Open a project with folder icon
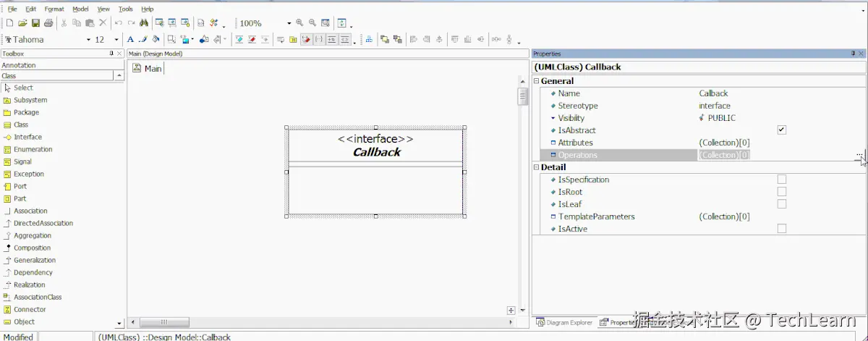Image resolution: width=868 pixels, height=341 pixels. pos(22,23)
